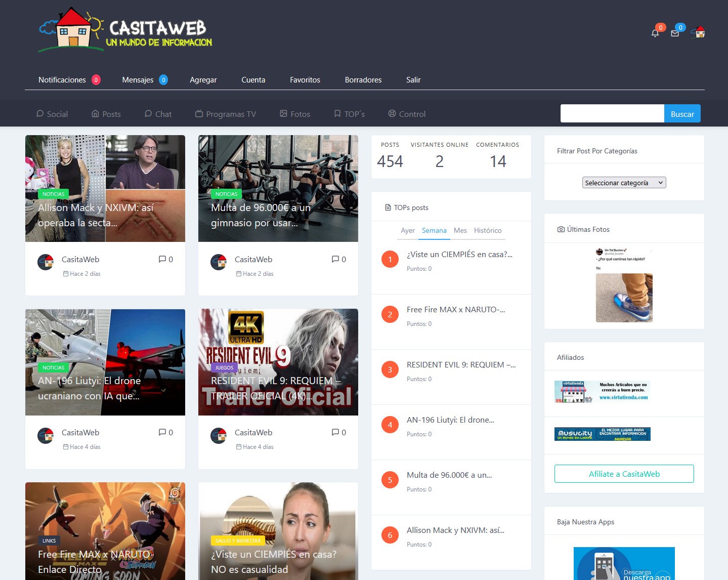Open the Borradores link in user menu
Viewport: 728px width, 580px height.
click(363, 80)
